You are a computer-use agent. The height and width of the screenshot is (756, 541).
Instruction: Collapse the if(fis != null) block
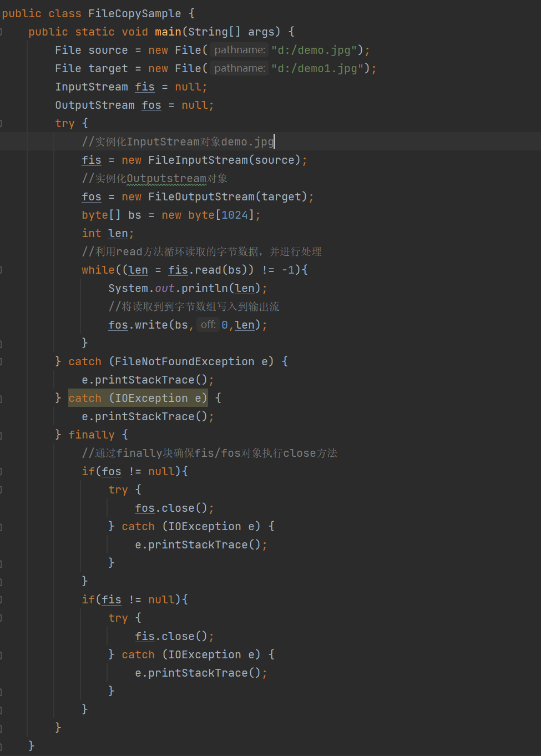tap(2, 600)
